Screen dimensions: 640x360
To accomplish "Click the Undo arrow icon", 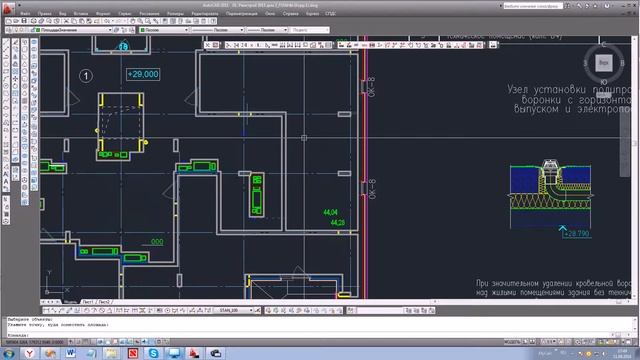I will coord(107,21).
